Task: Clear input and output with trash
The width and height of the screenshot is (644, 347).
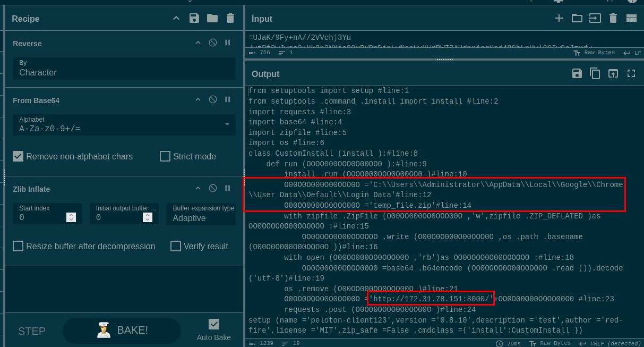Action: [613, 18]
